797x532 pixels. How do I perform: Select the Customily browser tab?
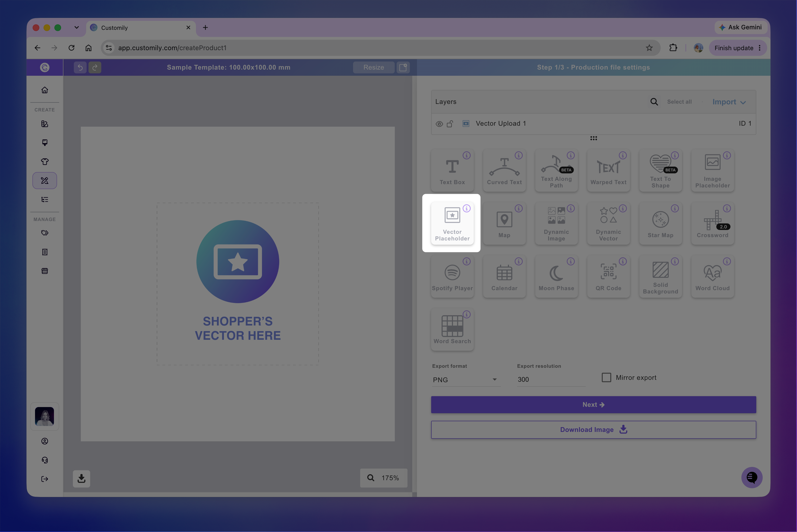point(141,28)
